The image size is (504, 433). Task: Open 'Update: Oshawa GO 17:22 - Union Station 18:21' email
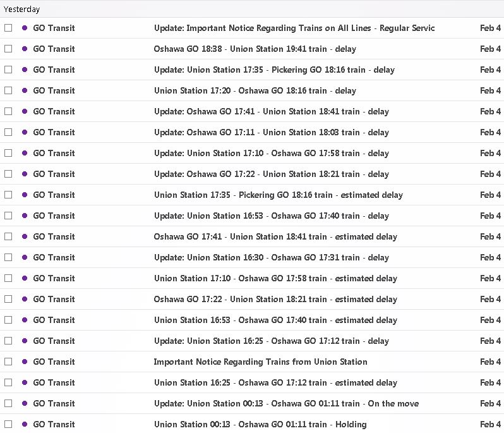(x=272, y=174)
